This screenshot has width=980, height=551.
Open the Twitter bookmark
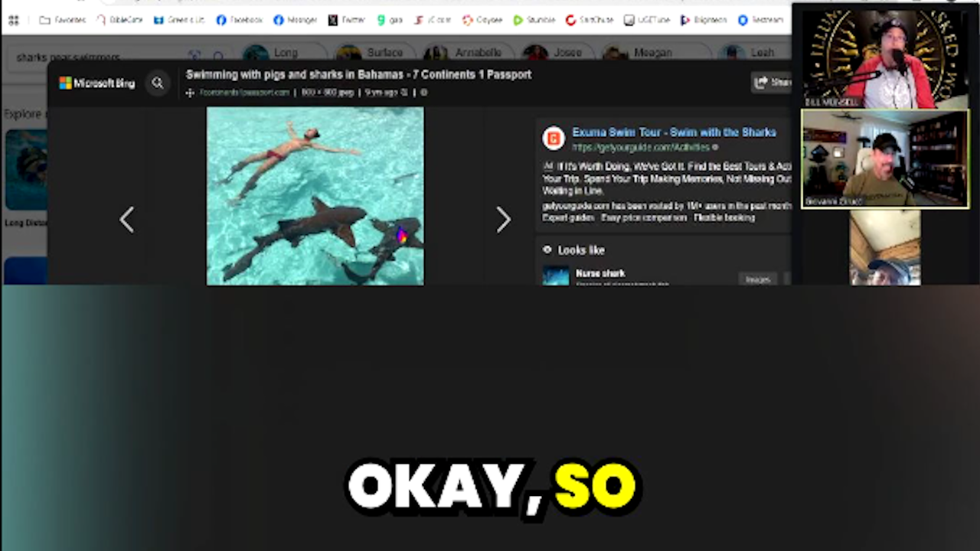(x=347, y=21)
